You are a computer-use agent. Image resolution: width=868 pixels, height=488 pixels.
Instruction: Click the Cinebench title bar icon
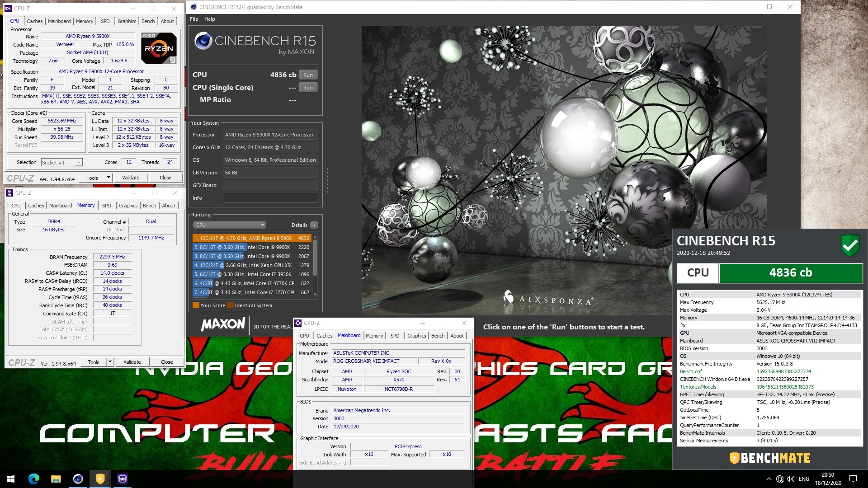(x=194, y=7)
